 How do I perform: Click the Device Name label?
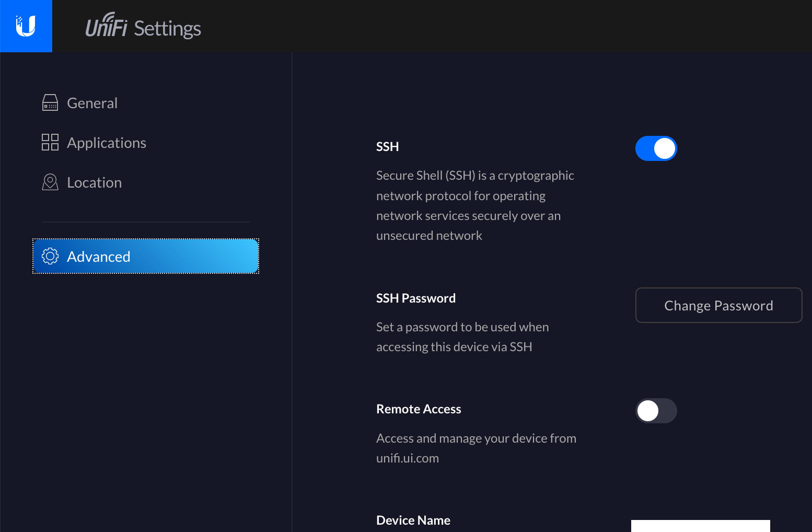tap(413, 521)
